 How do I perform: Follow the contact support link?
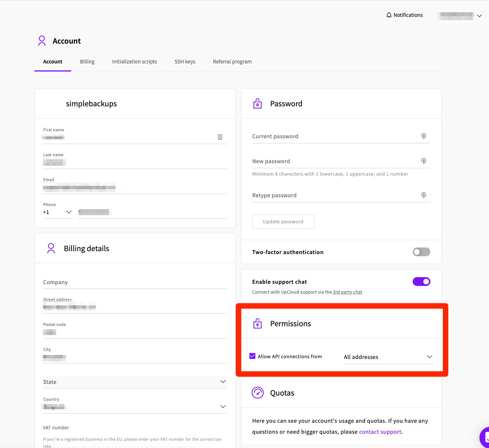pos(380,432)
